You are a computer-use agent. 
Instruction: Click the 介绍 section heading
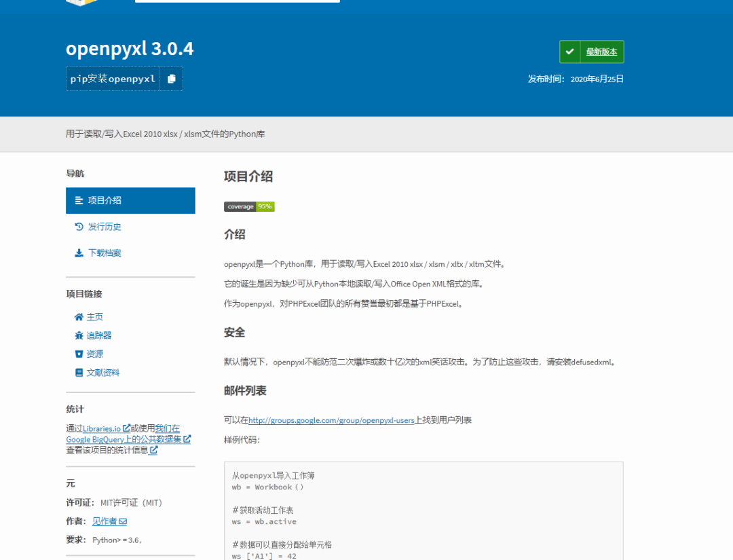tap(234, 235)
